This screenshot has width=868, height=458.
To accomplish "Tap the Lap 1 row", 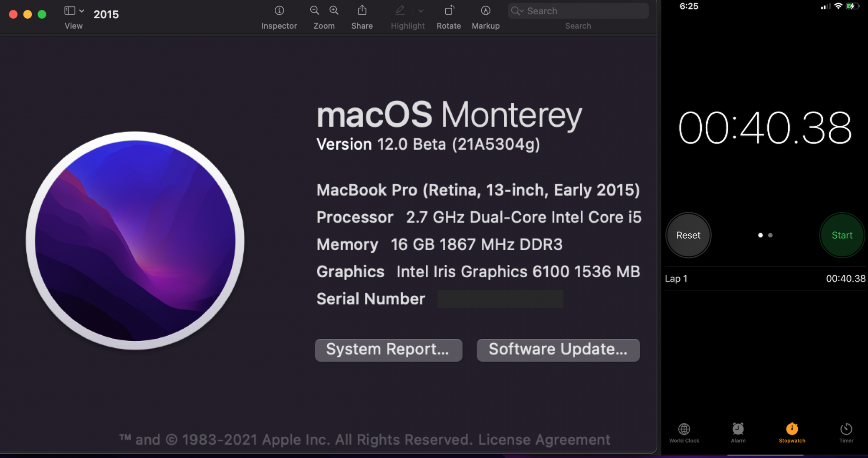I will (765, 278).
